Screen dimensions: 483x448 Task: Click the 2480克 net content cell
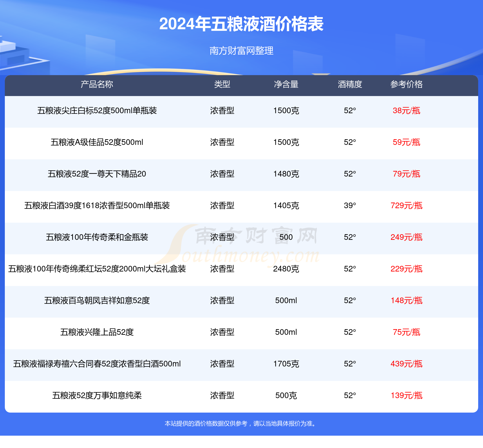coord(286,269)
